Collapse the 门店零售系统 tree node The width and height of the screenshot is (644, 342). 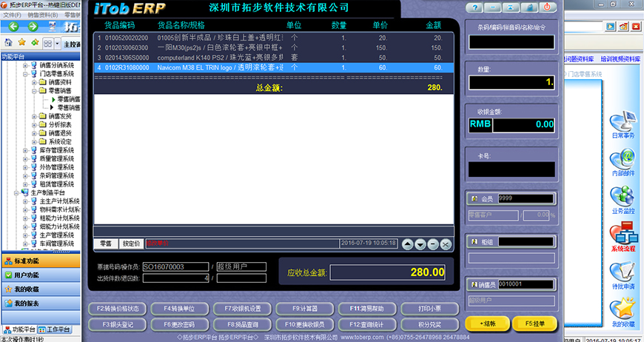pos(25,74)
